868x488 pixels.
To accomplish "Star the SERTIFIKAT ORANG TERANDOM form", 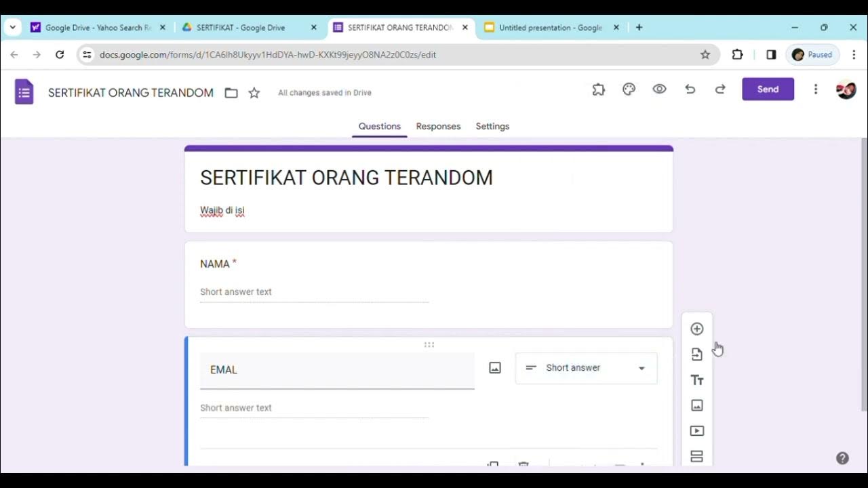I will [254, 93].
